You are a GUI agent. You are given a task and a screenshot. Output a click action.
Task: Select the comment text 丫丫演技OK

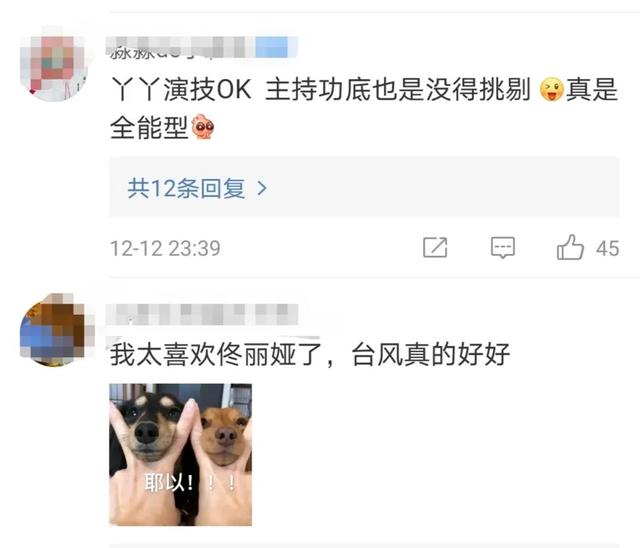[x=181, y=90]
